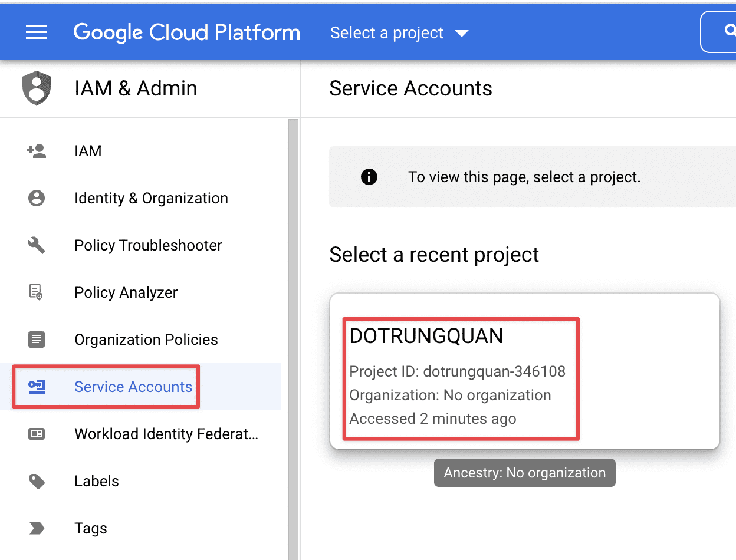Screen dimensions: 736x560
Task: Click the Service Accounts key icon
Action: pyautogui.click(x=37, y=387)
